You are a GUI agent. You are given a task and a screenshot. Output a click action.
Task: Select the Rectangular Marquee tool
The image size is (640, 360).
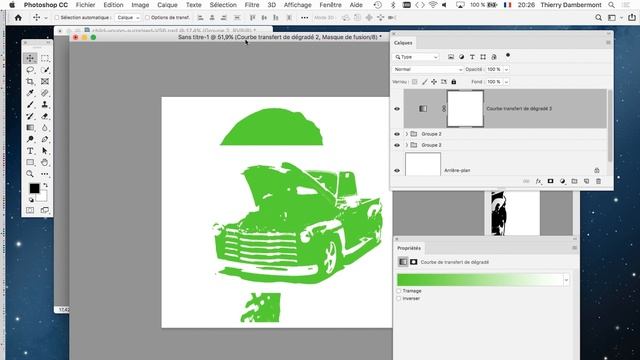(x=44, y=58)
